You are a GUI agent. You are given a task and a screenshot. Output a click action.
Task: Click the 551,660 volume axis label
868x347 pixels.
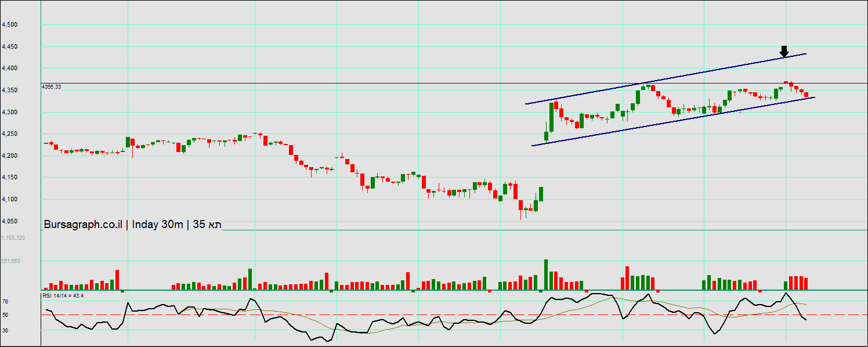(11, 261)
